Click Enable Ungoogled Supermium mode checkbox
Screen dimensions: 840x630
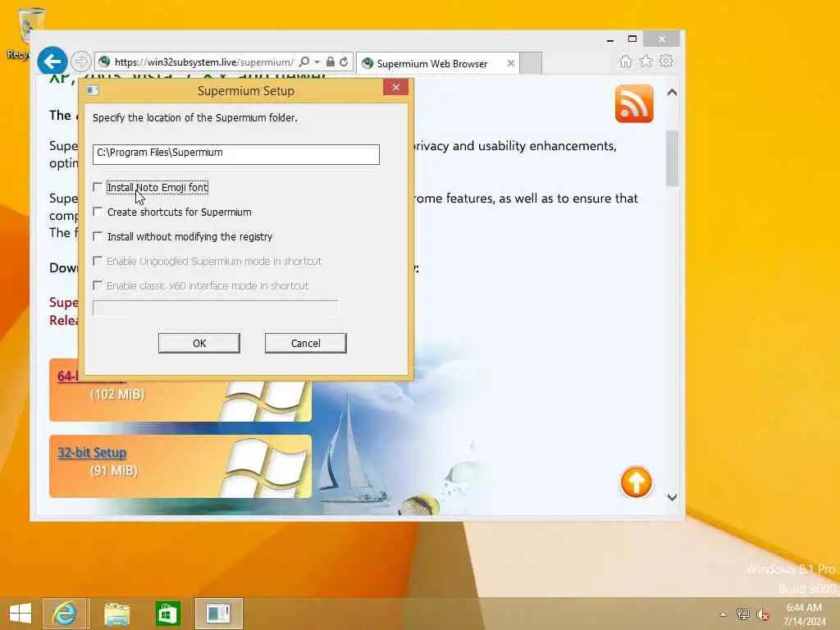click(98, 261)
